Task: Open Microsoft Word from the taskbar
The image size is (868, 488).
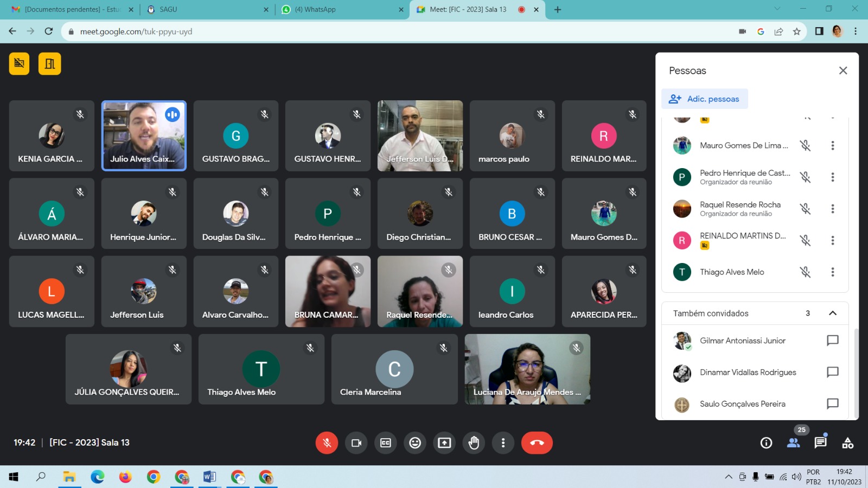Action: 209,477
